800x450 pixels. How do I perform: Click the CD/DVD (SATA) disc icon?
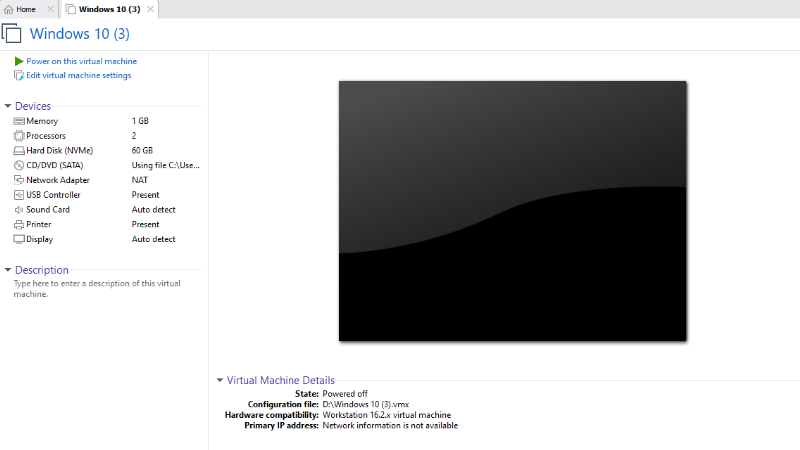(18, 165)
